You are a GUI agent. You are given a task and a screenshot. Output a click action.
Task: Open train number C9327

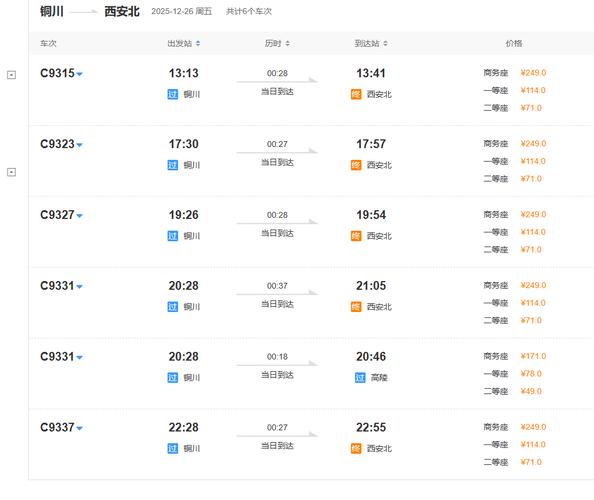[57, 215]
